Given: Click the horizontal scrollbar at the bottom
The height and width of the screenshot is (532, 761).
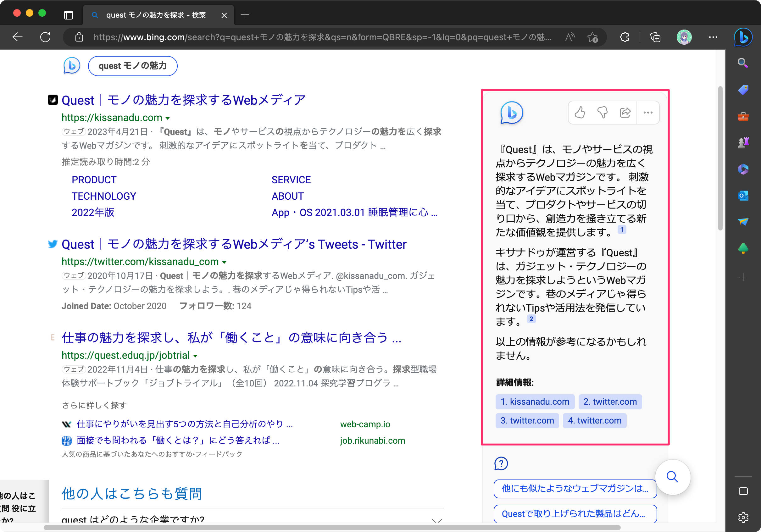Looking at the screenshot, I should pyautogui.click(x=331, y=527).
